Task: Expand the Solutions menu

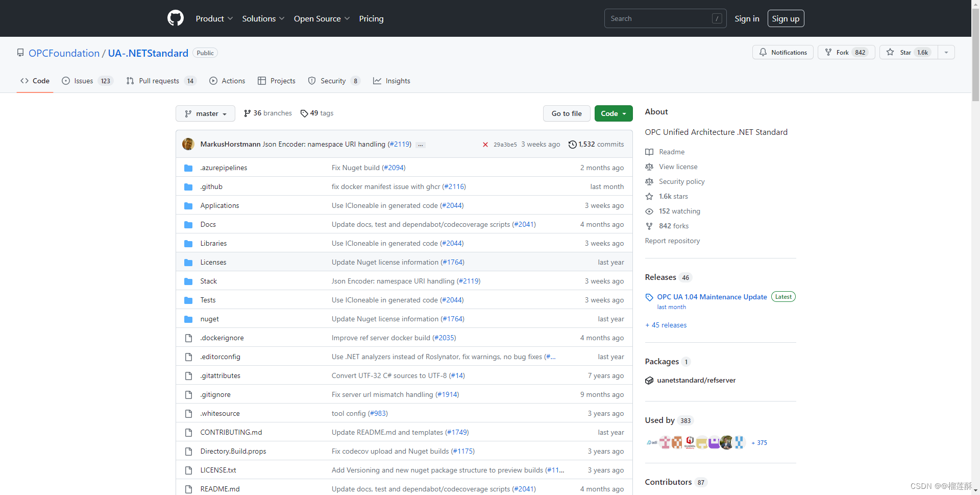Action: coord(263,18)
